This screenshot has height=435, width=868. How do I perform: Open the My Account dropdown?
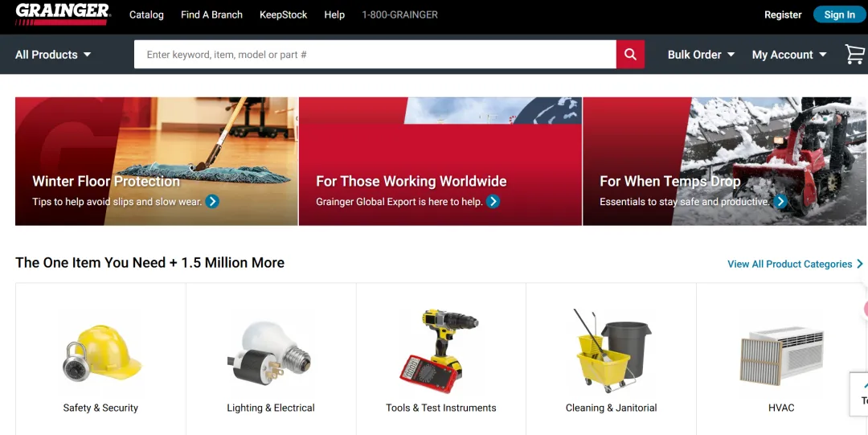click(x=789, y=55)
